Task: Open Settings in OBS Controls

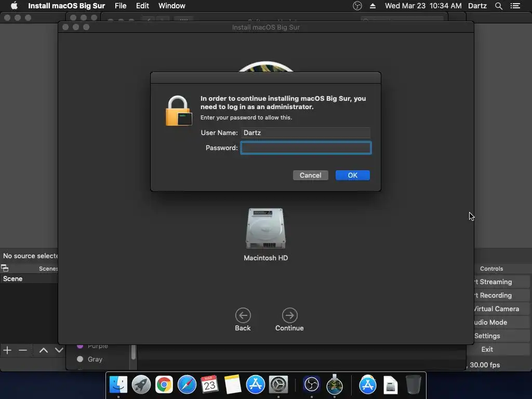Action: (x=501, y=336)
